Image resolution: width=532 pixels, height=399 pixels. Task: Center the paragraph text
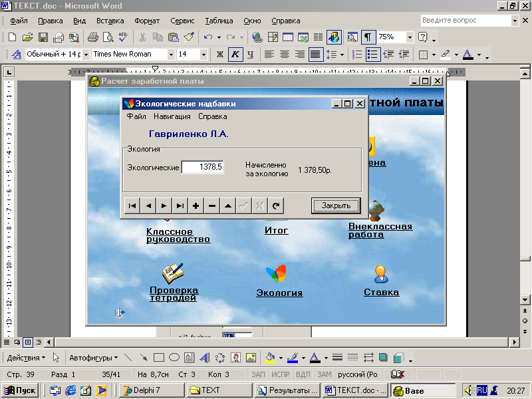click(285, 55)
